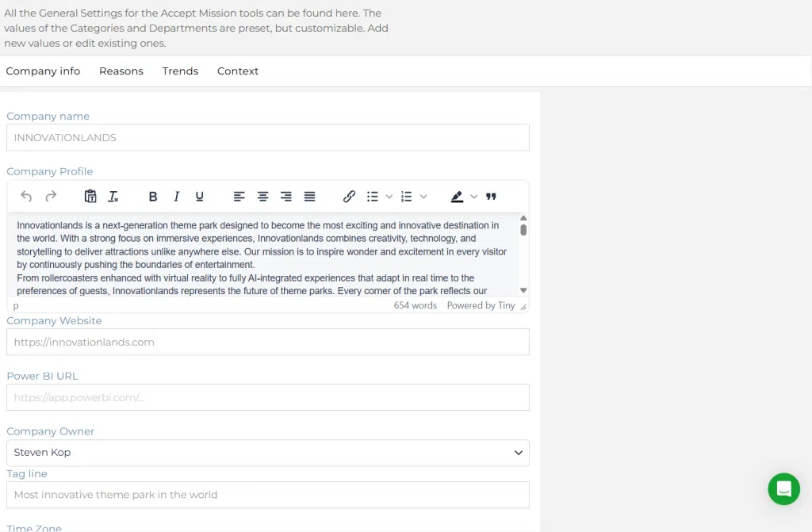
Task: Click the paste as text icon
Action: pos(90,197)
